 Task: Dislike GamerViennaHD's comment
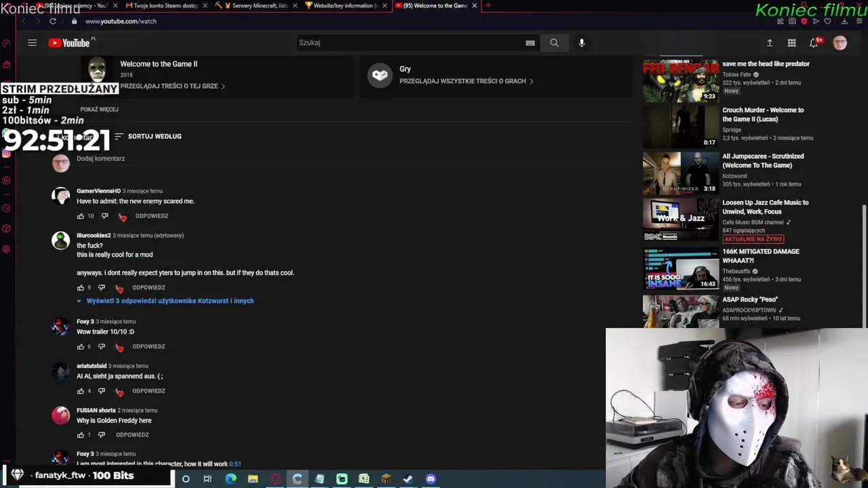click(104, 216)
